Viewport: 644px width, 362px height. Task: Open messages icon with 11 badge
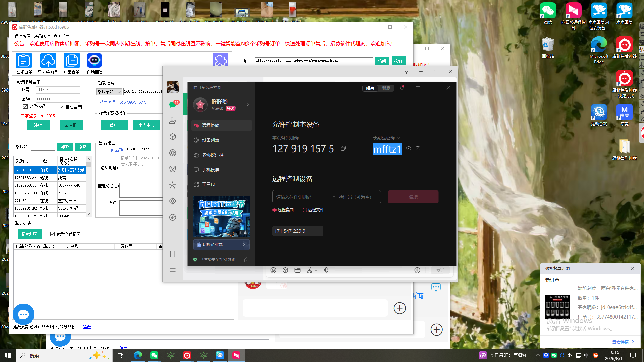173,104
